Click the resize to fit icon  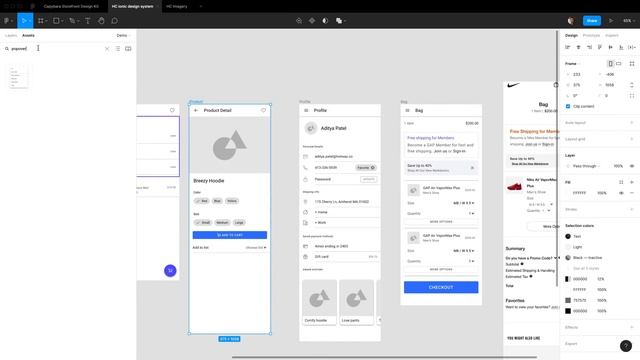pyautogui.click(x=632, y=64)
